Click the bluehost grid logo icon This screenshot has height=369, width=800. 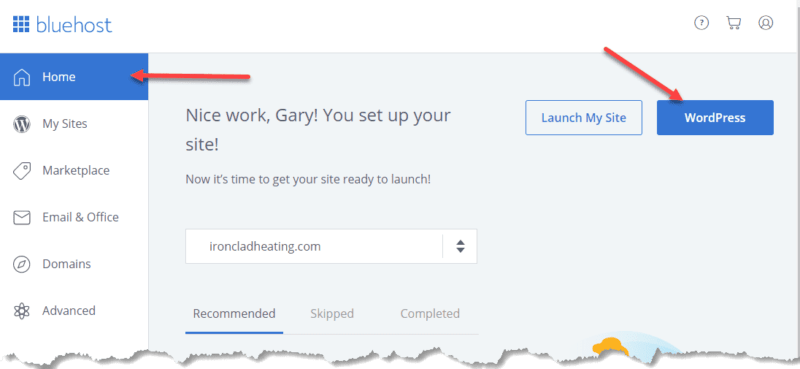[x=21, y=24]
